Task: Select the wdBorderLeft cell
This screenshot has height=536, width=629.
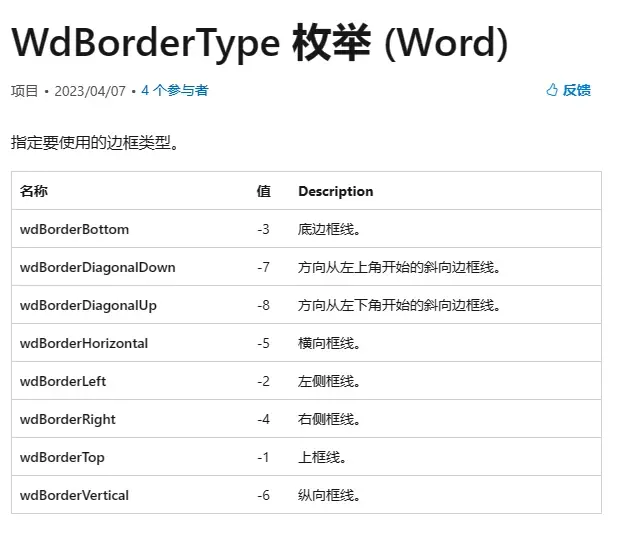Action: coord(63,381)
